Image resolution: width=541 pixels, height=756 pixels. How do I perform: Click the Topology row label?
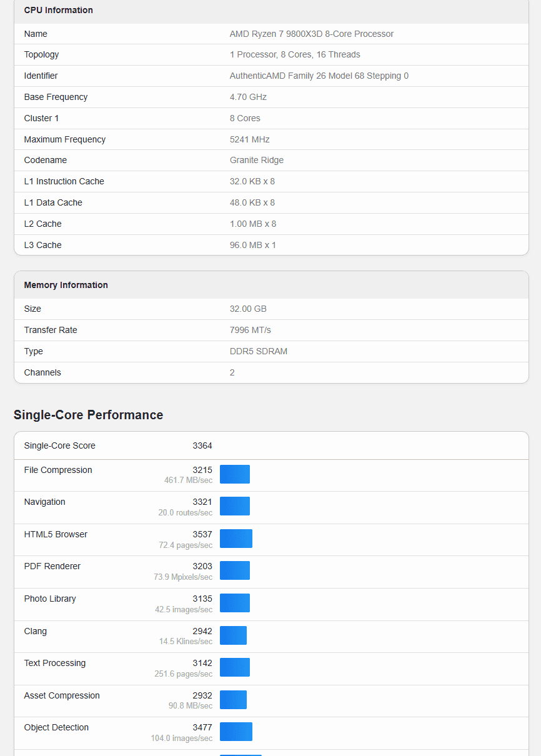point(41,54)
